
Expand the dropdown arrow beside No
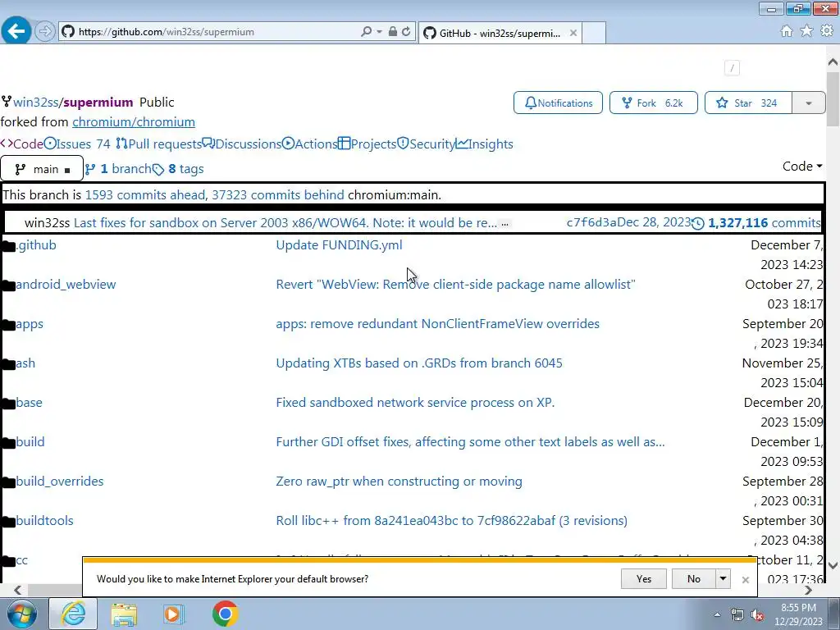pyautogui.click(x=723, y=578)
